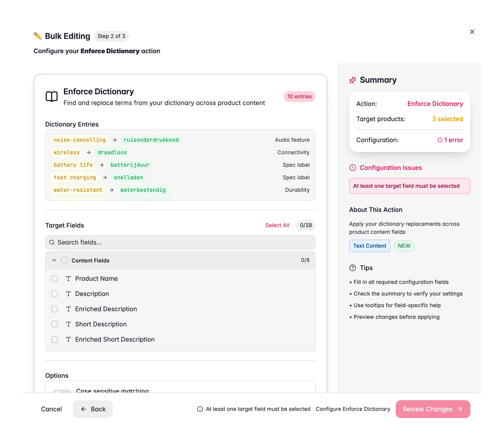Check the Content Fields group checkbox
Image resolution: width=504 pixels, height=448 pixels.
(x=64, y=260)
